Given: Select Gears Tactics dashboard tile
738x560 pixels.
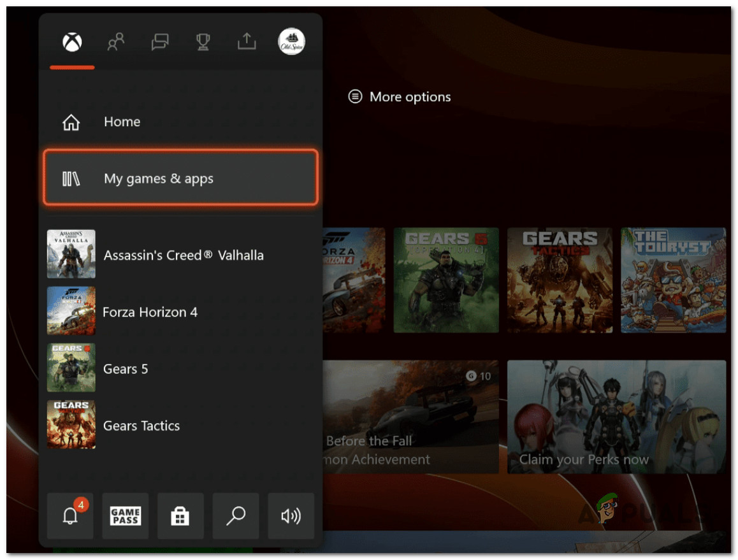Looking at the screenshot, I should click(x=560, y=280).
